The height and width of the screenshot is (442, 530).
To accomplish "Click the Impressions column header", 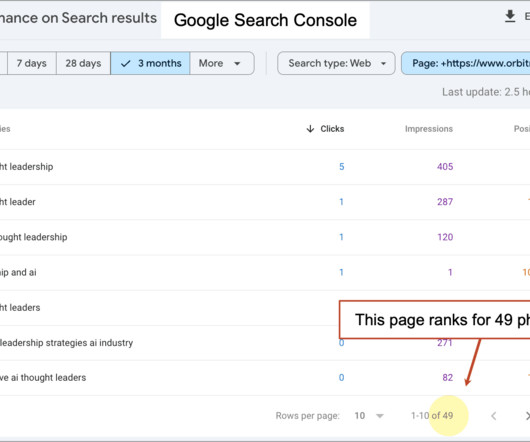I will (x=429, y=129).
